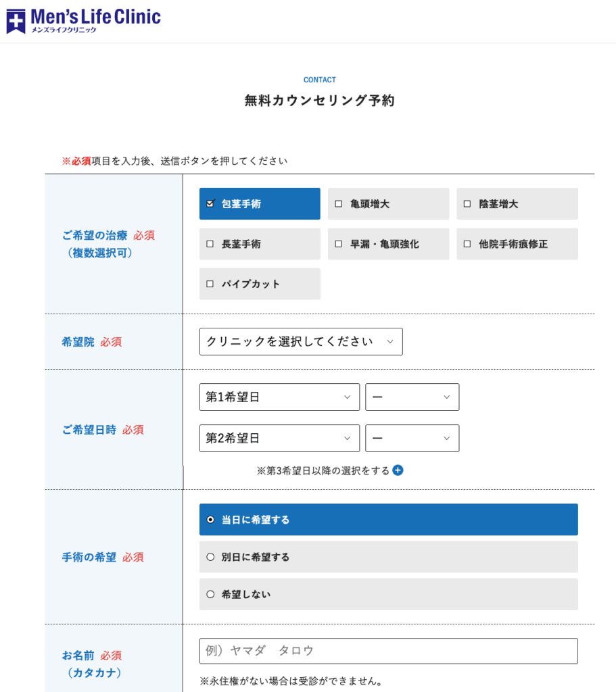Click the ※永住権がない場合は受診ができません note

[291, 681]
